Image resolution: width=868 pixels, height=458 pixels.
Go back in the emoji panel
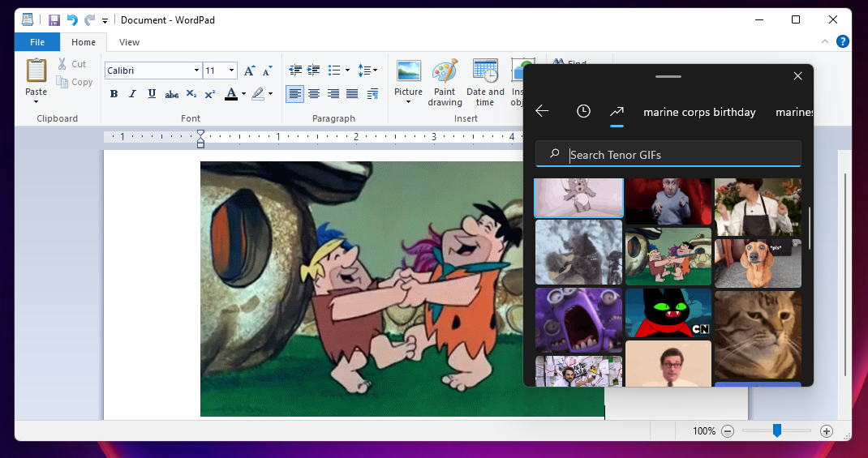543,112
